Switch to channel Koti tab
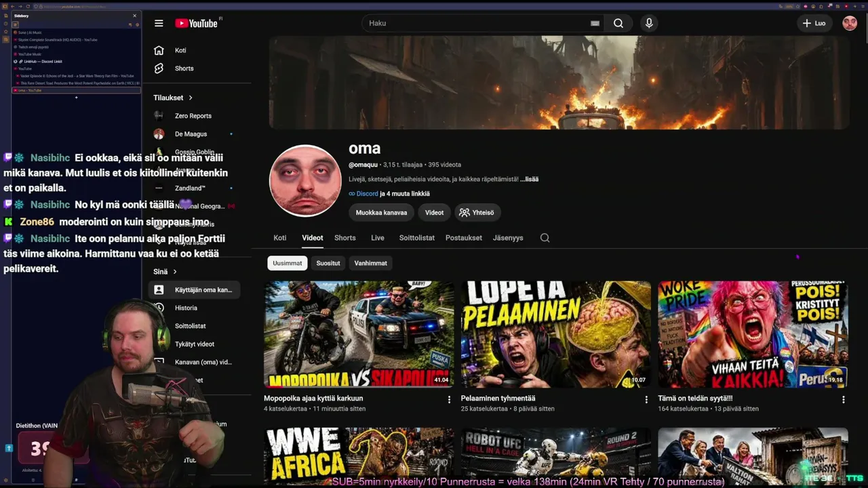This screenshot has height=488, width=868. pyautogui.click(x=279, y=238)
